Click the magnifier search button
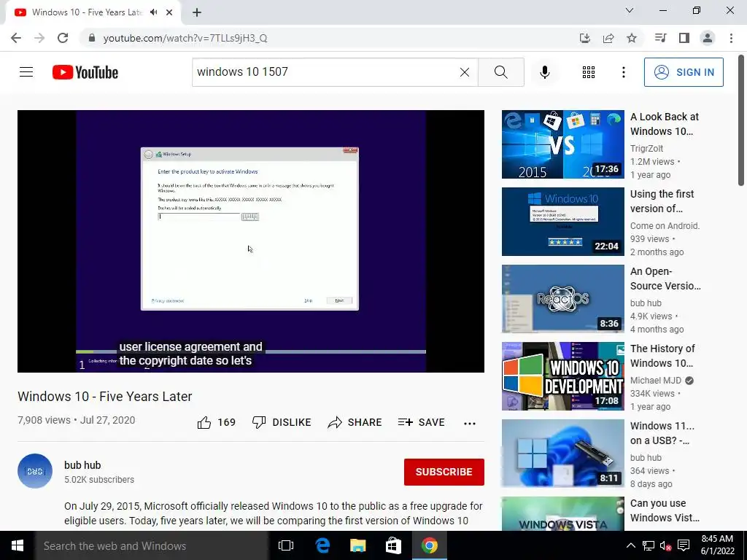This screenshot has height=560, width=747. click(500, 72)
